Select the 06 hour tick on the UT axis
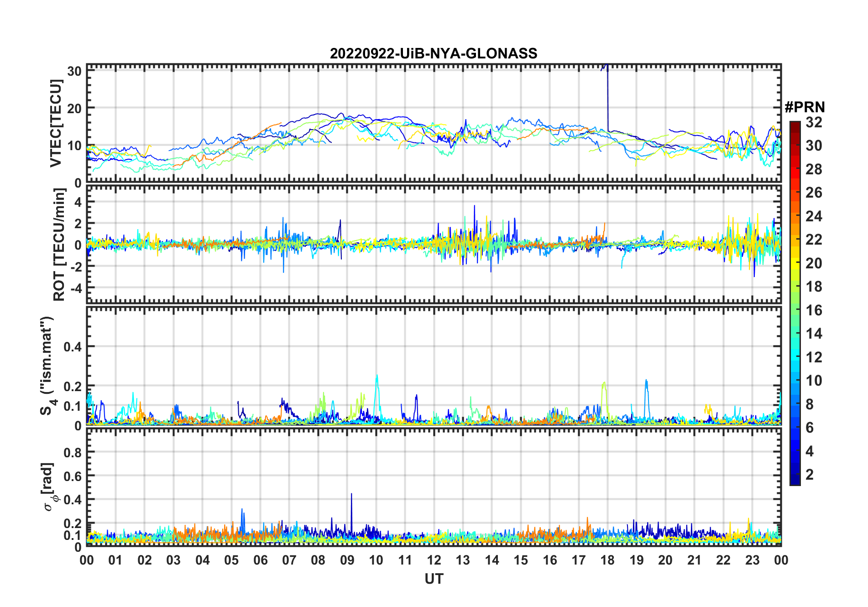Image resolution: width=868 pixels, height=607 pixels. click(x=260, y=560)
